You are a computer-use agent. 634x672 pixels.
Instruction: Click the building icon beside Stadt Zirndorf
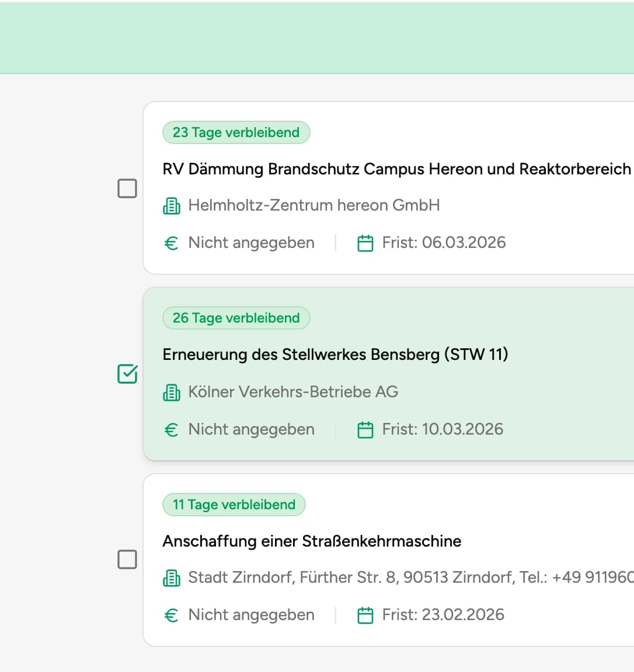point(172,577)
